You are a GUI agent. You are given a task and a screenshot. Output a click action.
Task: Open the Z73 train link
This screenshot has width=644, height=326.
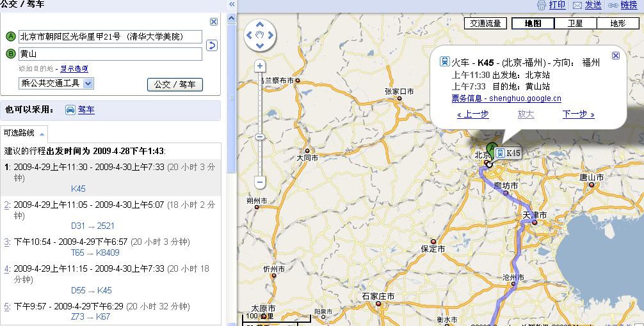click(x=77, y=316)
